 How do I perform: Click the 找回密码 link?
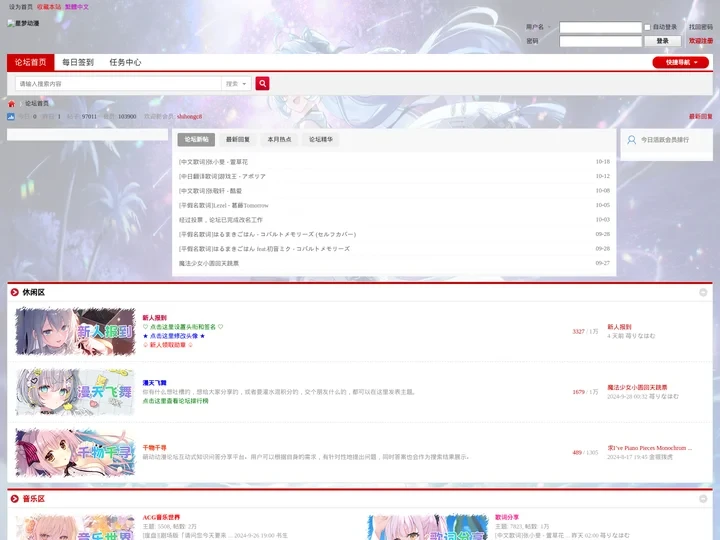coord(701,27)
